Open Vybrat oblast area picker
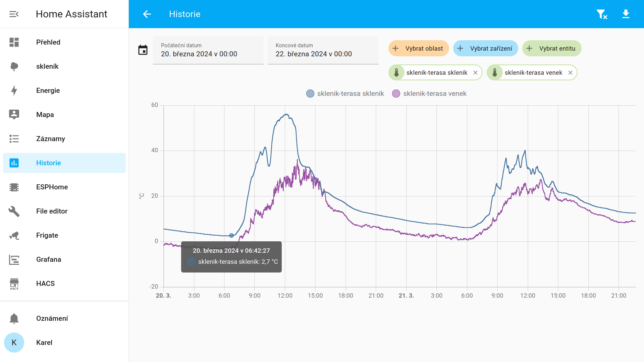The image size is (644, 362). [419, 49]
